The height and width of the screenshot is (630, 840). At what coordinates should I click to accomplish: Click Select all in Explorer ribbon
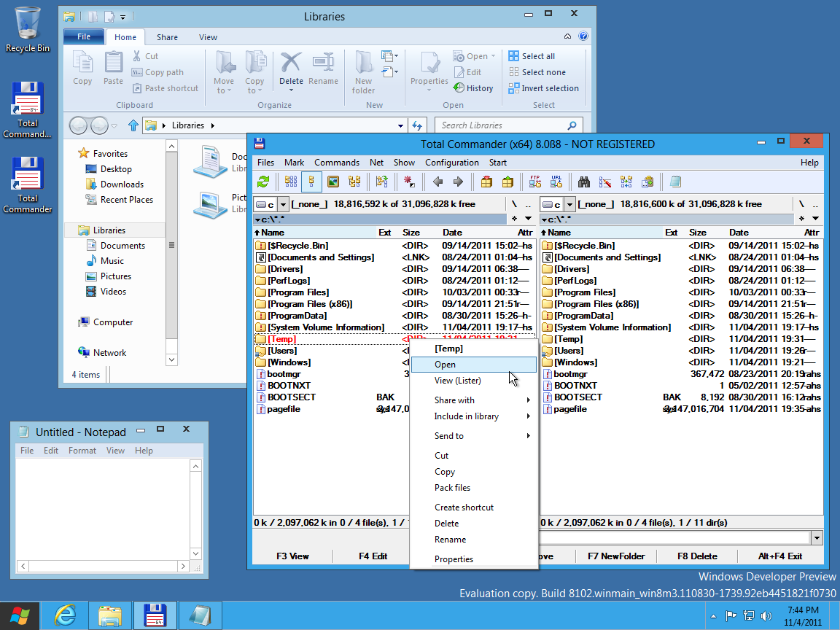click(532, 55)
